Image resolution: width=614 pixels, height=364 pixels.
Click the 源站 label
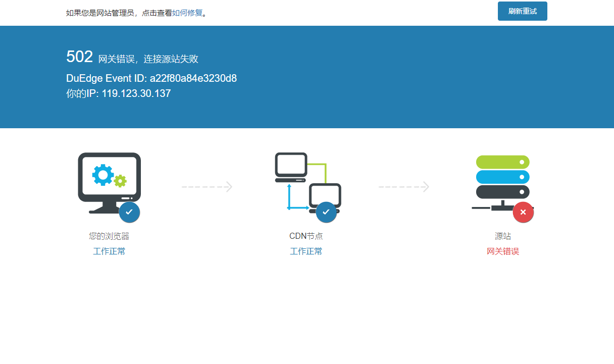click(503, 236)
